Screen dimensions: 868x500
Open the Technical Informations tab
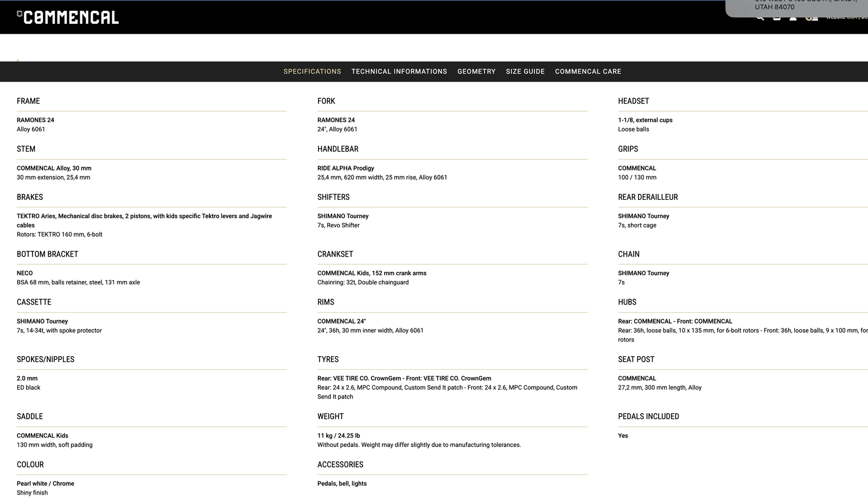click(x=399, y=72)
